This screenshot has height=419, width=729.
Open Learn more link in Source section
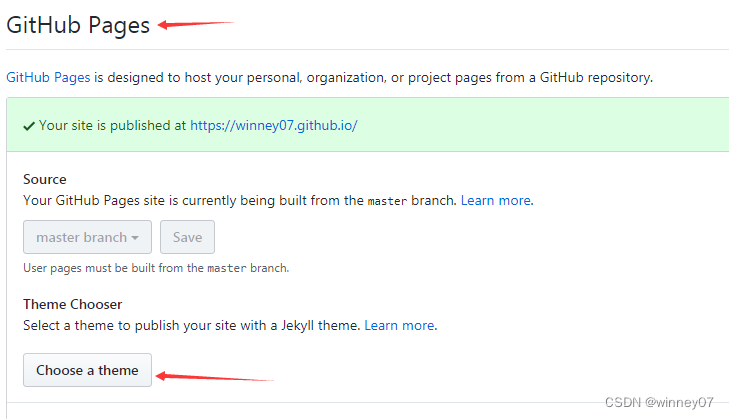[x=496, y=200]
